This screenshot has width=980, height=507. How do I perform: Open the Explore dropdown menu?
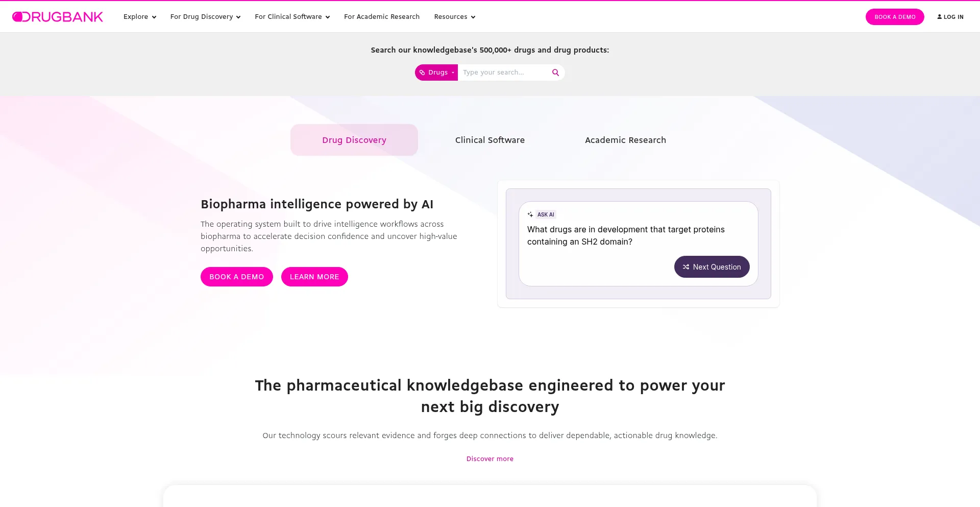click(139, 16)
